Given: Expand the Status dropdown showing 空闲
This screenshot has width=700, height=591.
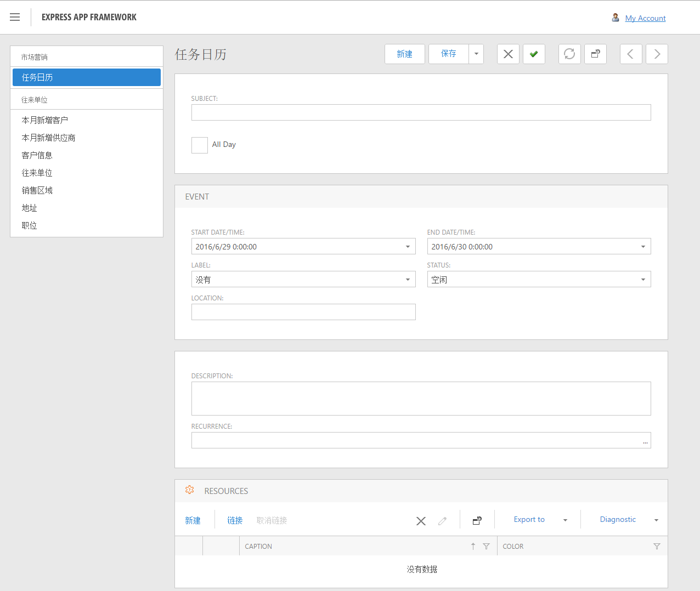Looking at the screenshot, I should pos(643,280).
